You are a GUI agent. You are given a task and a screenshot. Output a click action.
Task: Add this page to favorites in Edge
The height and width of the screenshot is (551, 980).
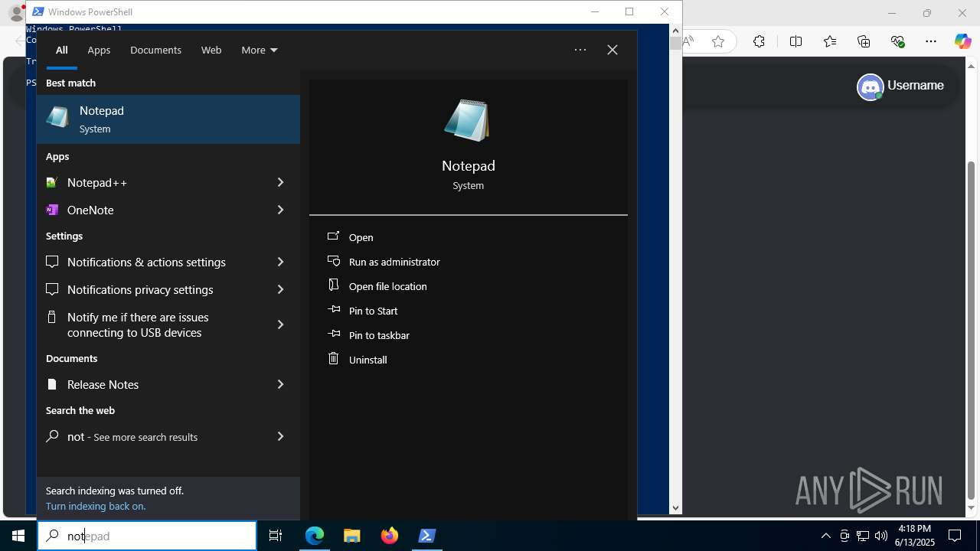tap(718, 41)
